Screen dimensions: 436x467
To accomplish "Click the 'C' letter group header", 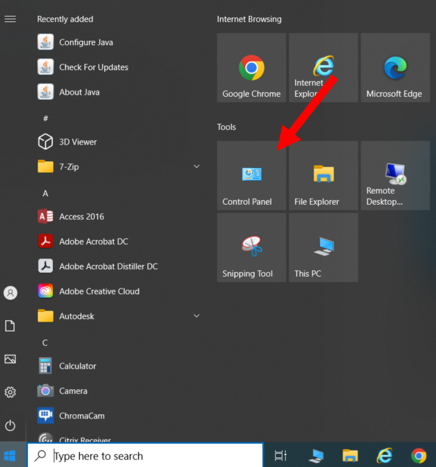I will coord(45,343).
